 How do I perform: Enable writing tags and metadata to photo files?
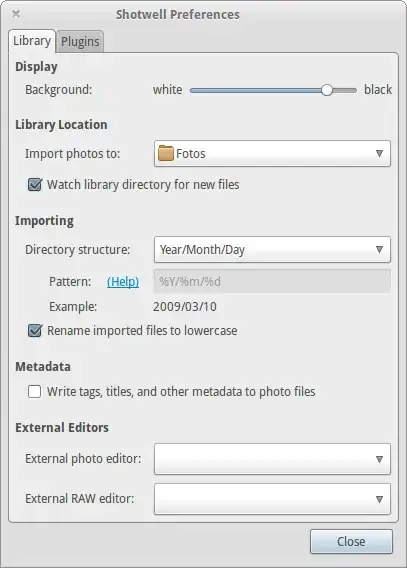pyautogui.click(x=34, y=392)
